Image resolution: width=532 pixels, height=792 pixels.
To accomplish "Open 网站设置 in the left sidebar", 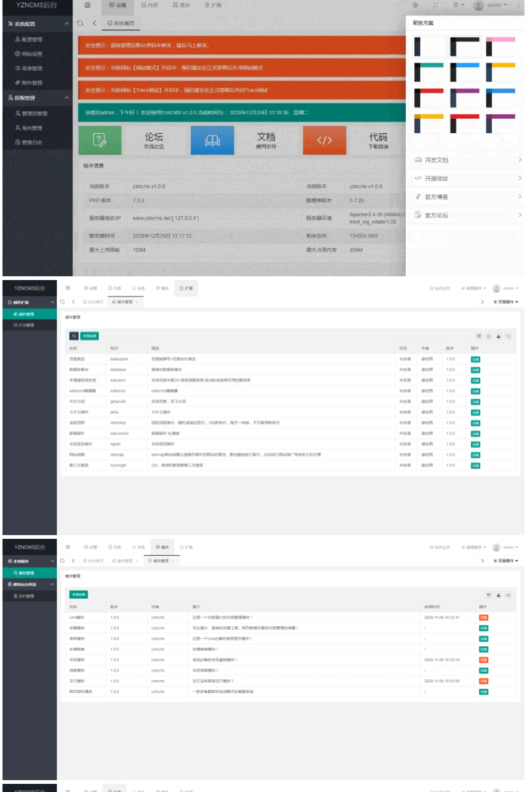I will click(x=33, y=54).
